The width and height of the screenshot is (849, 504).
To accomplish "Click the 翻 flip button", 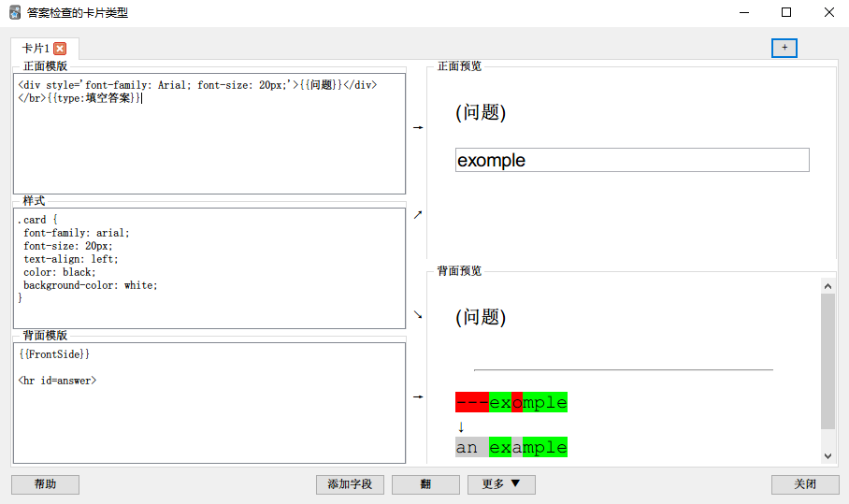I will tap(425, 484).
